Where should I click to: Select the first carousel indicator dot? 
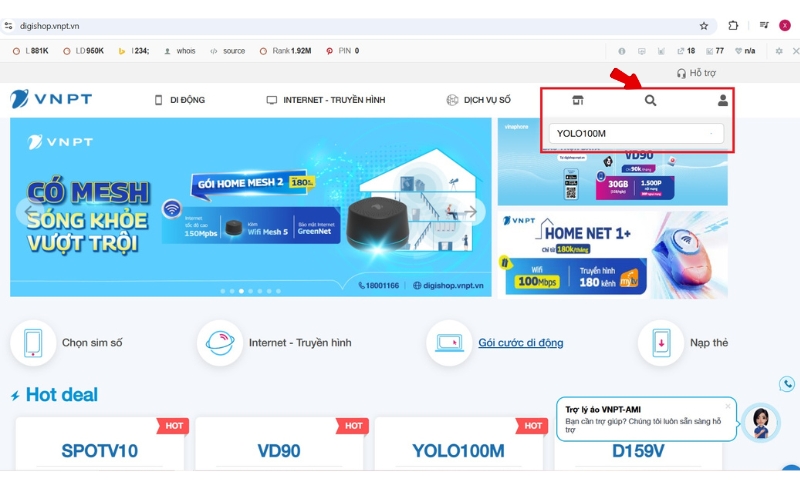click(x=223, y=291)
